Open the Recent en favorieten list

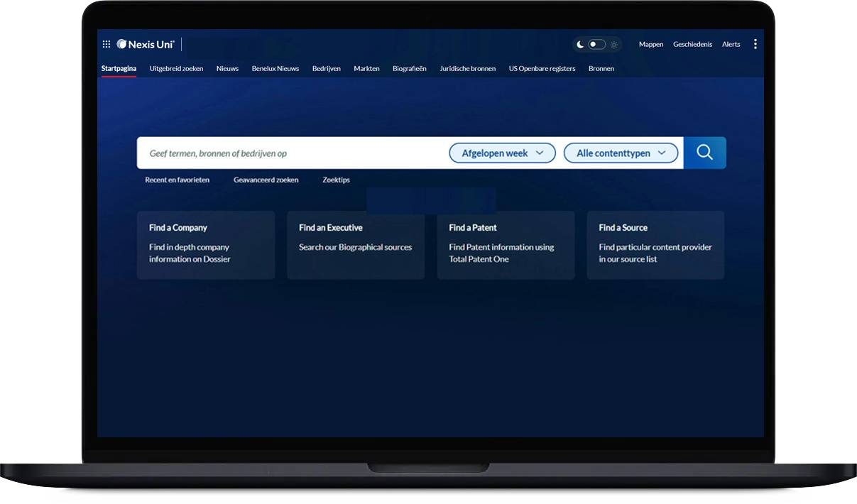[177, 180]
